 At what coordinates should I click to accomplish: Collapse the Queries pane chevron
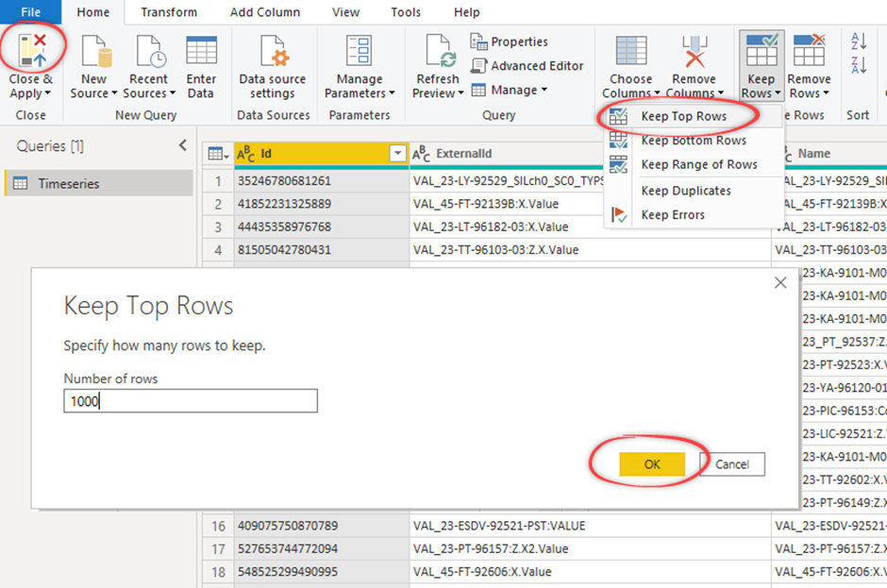coord(183,145)
